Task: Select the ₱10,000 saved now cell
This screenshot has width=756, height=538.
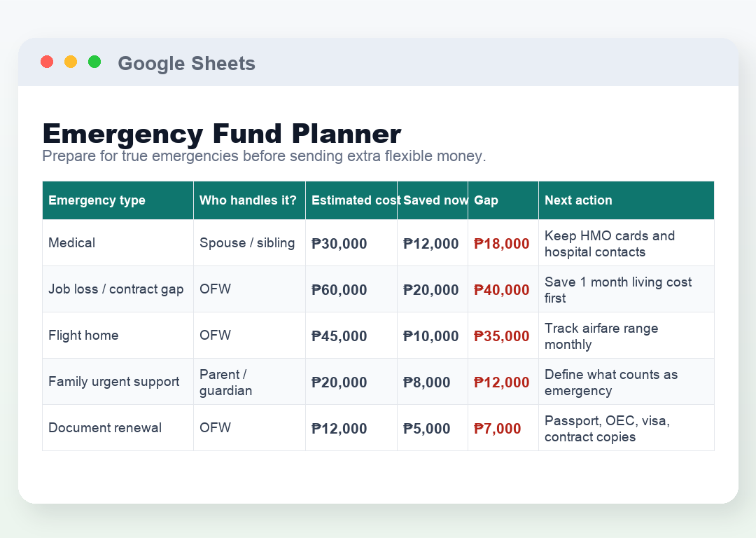Action: 433,336
